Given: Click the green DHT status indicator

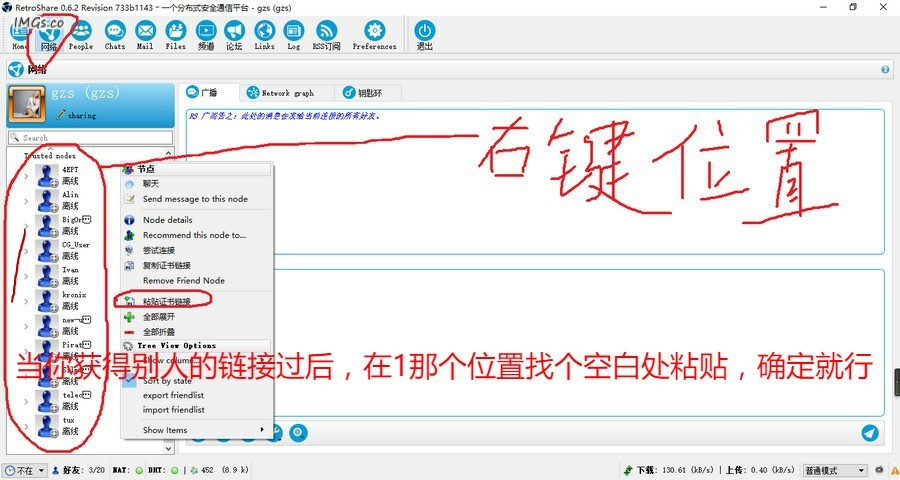Looking at the screenshot, I should point(174,470).
